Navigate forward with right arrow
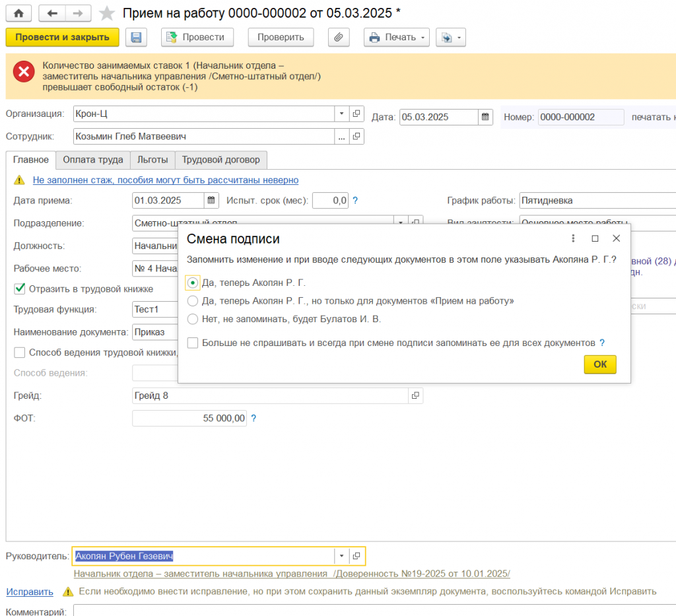 click(78, 13)
